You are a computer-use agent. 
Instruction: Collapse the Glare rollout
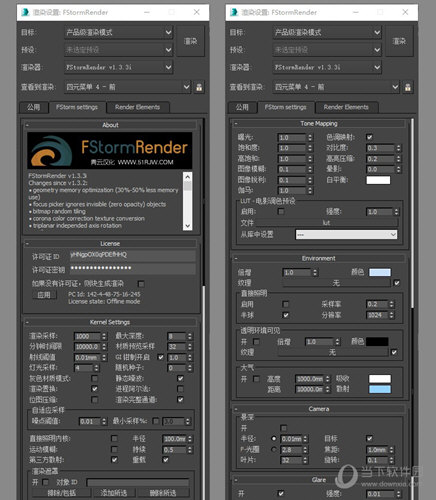click(x=319, y=480)
